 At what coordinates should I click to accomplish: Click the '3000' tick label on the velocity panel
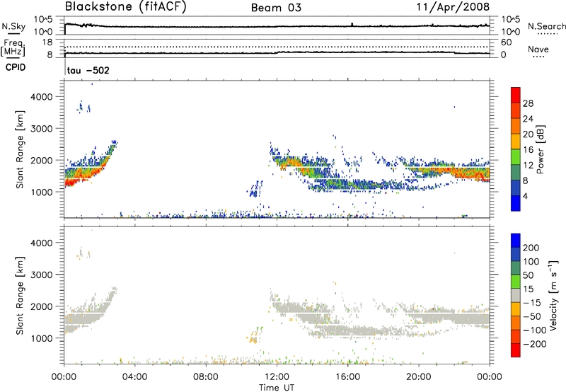42,275
